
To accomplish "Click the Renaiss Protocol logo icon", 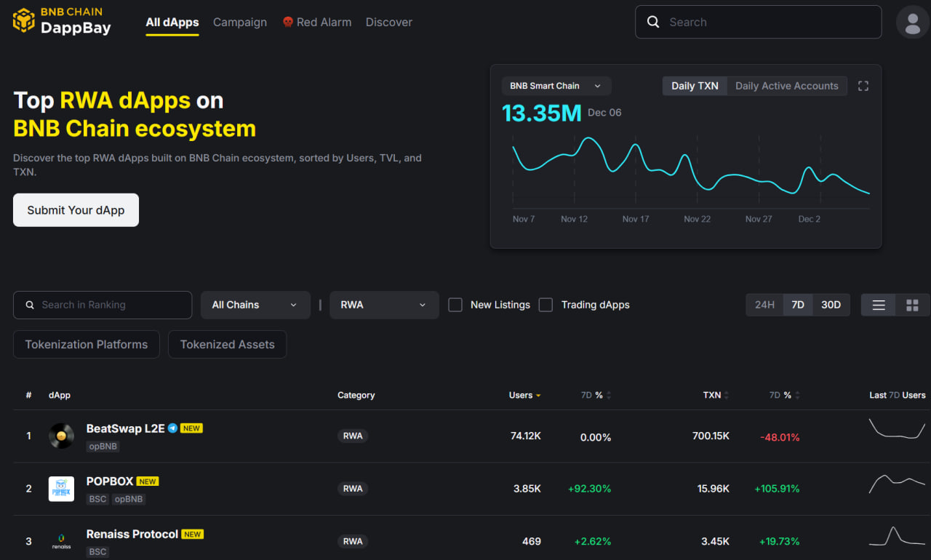I will (61, 541).
